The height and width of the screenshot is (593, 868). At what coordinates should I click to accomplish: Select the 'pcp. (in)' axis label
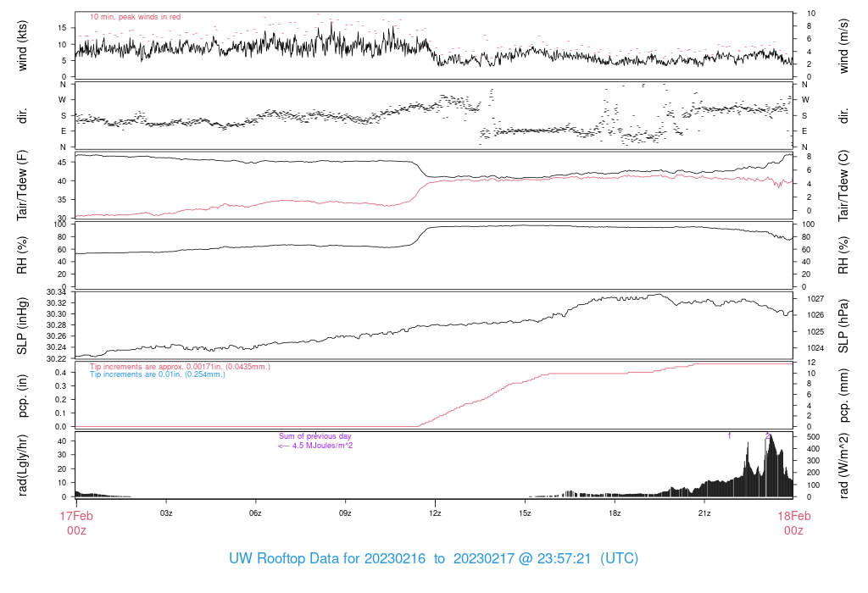coord(22,396)
